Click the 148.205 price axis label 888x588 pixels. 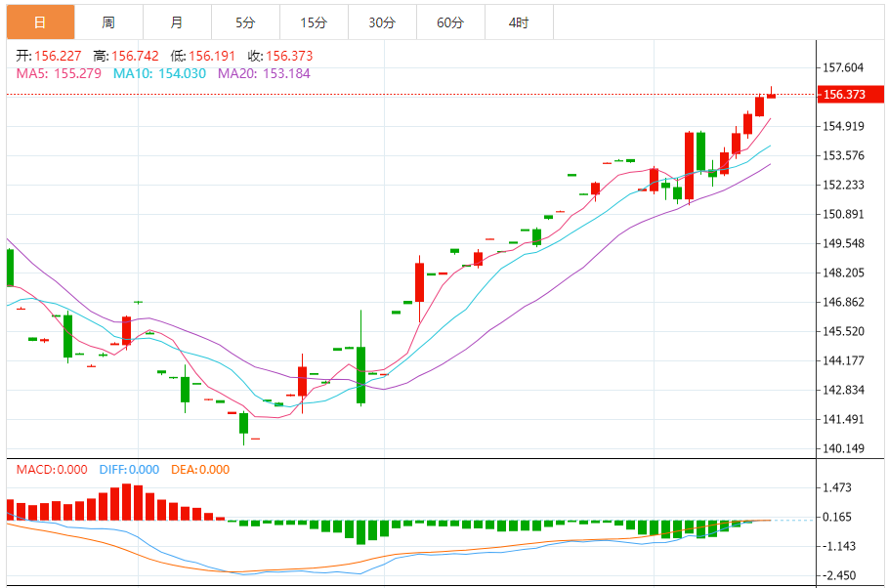pyautogui.click(x=843, y=273)
